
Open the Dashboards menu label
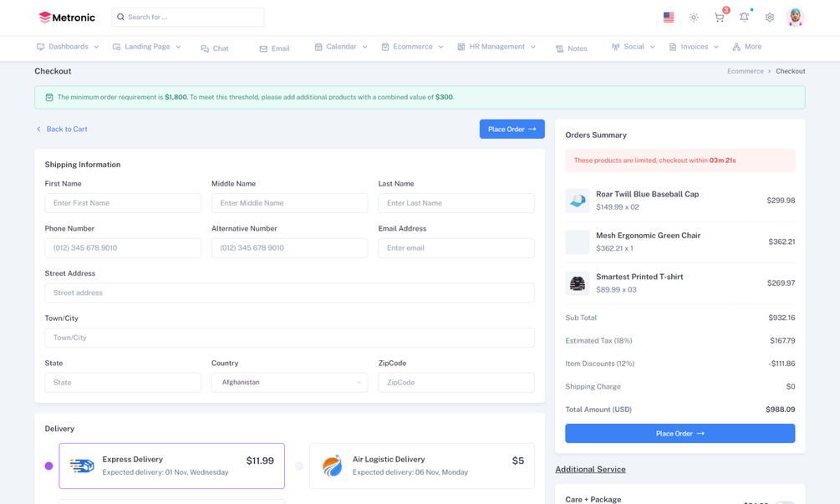pyautogui.click(x=69, y=47)
